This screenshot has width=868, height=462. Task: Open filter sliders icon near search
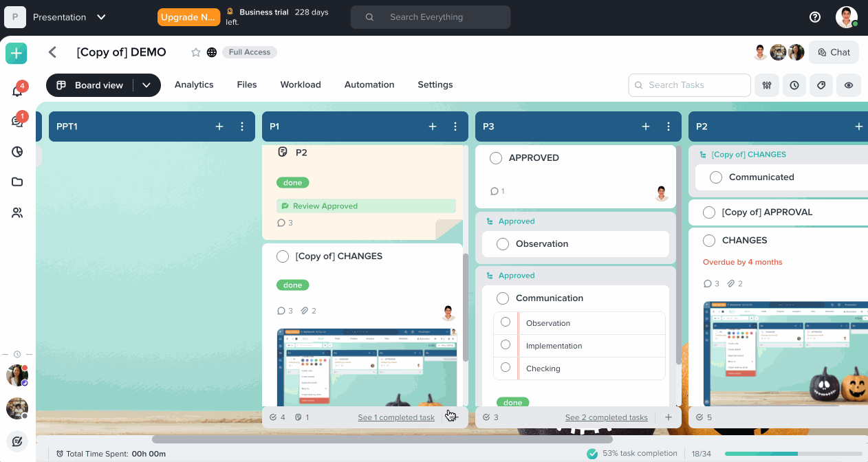coord(767,85)
